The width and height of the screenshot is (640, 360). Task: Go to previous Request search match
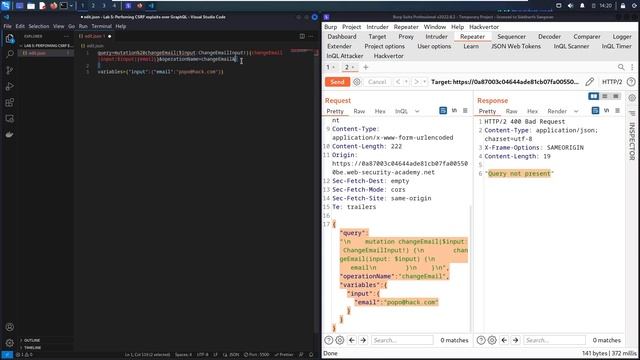coord(352,340)
